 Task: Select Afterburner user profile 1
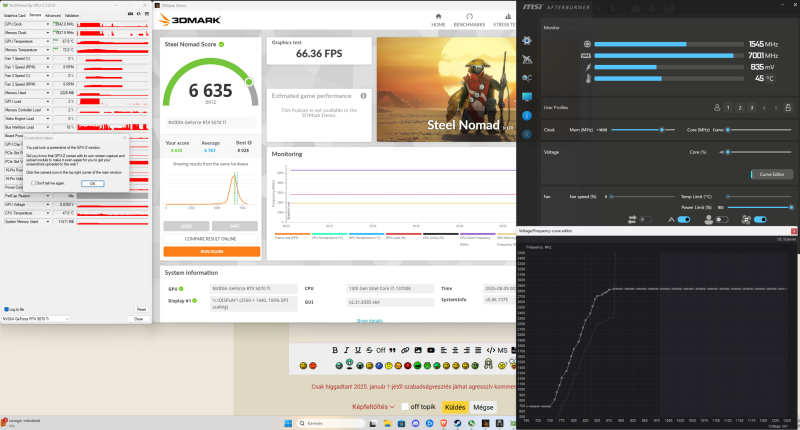click(x=728, y=108)
